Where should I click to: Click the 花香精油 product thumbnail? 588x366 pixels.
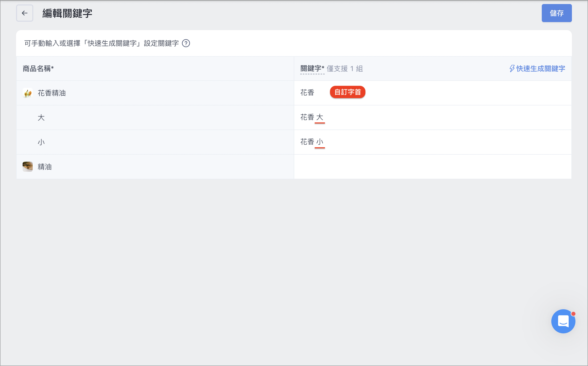coord(28,93)
